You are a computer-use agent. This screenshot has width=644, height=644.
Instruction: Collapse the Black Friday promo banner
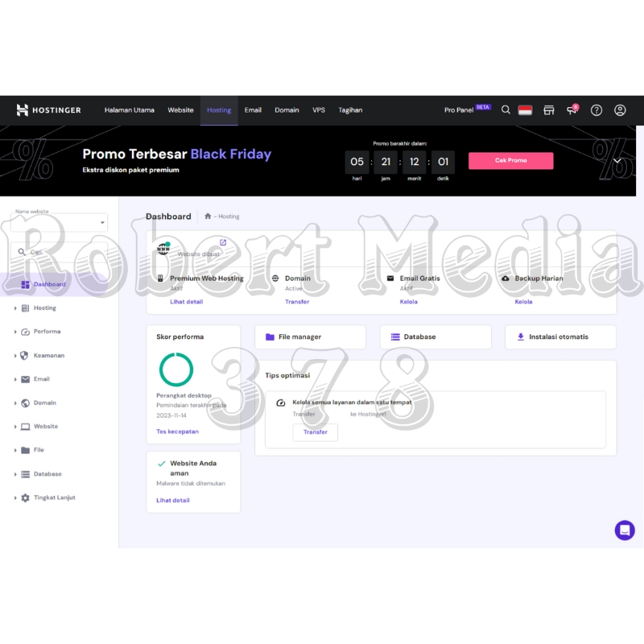(617, 160)
